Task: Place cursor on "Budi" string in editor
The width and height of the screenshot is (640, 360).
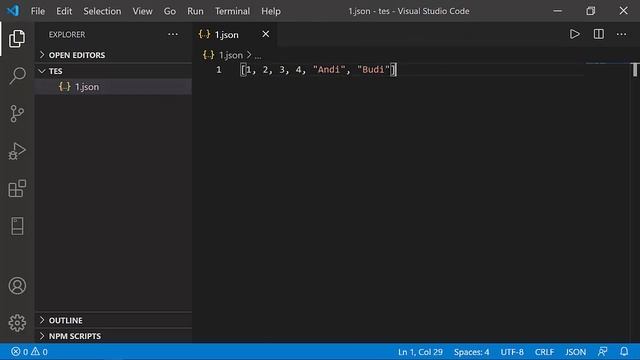Action: coord(373,70)
